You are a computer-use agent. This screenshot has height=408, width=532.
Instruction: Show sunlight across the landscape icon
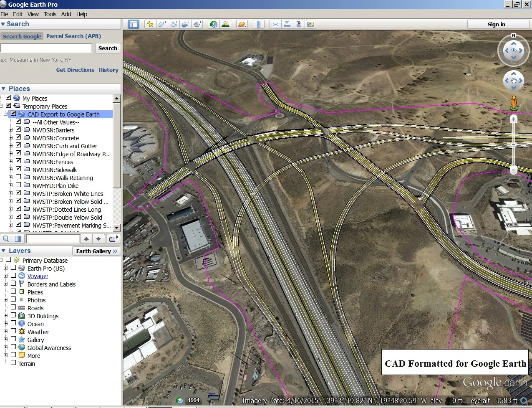(225, 24)
